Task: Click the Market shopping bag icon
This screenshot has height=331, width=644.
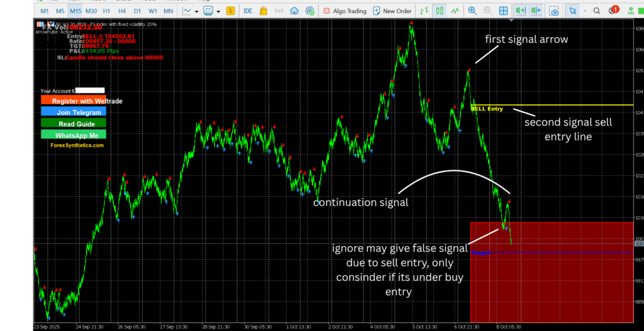Action: (x=263, y=11)
